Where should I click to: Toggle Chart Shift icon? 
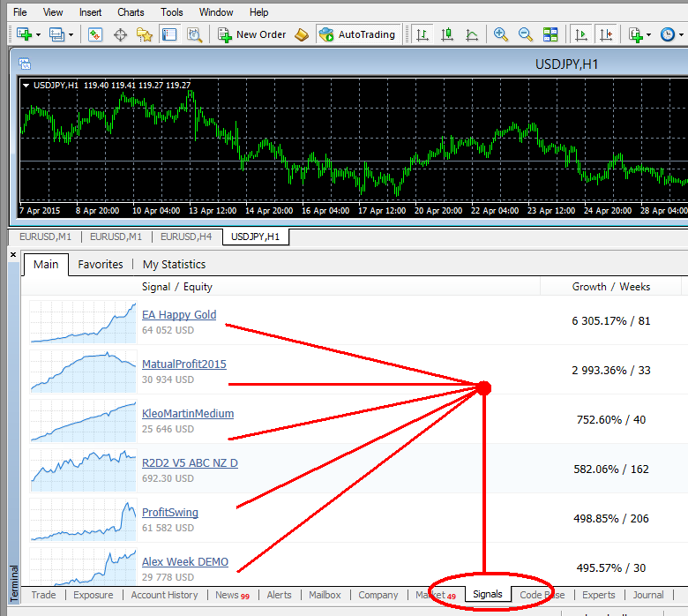(606, 34)
